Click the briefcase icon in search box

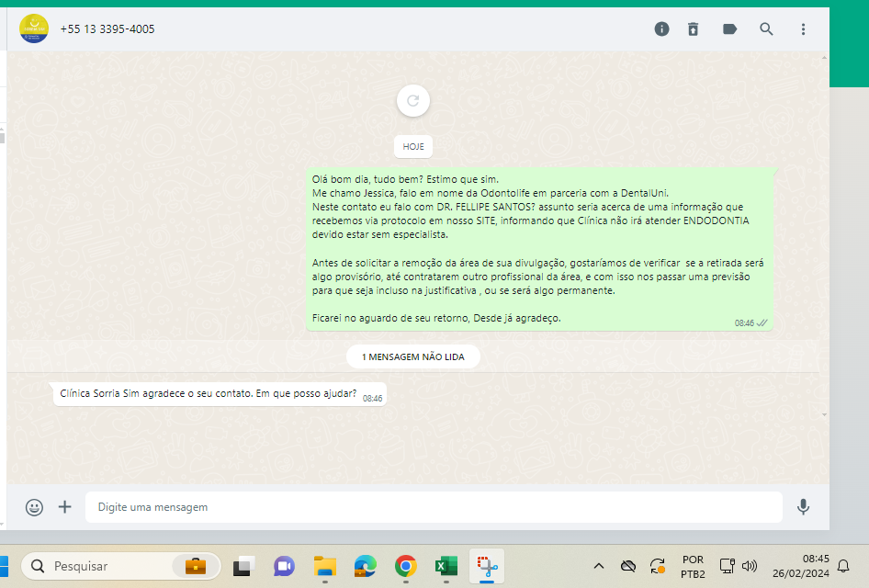[195, 566]
